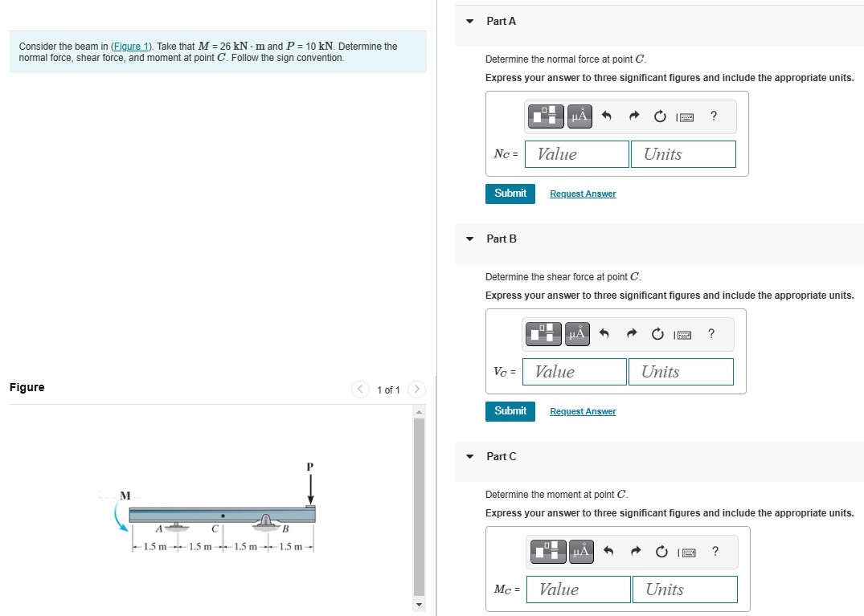Redo the entry in Part B answer toolbar
The width and height of the screenshot is (864, 616).
tap(632, 333)
